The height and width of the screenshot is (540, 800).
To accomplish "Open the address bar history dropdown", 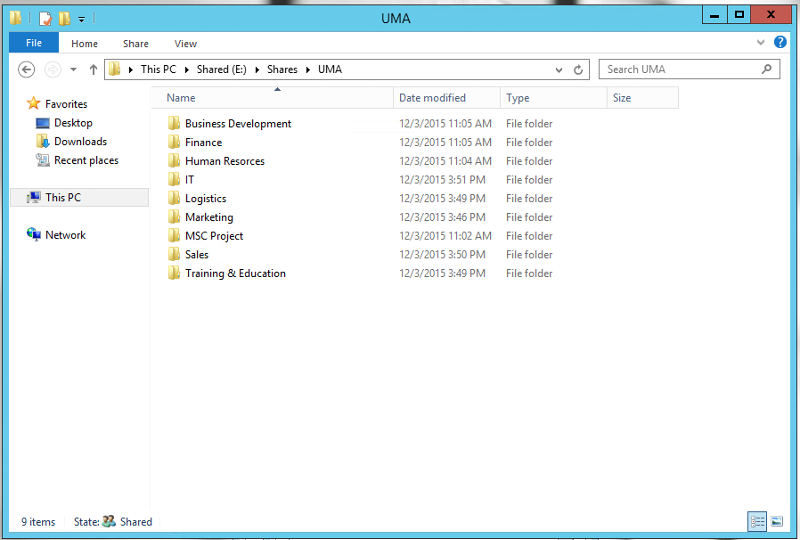I will 559,70.
